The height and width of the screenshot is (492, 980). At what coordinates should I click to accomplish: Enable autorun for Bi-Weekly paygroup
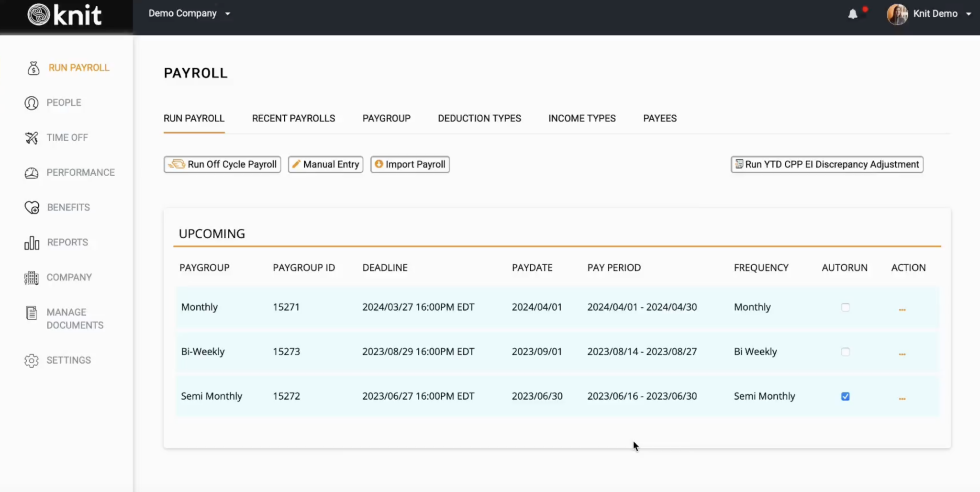pos(846,352)
